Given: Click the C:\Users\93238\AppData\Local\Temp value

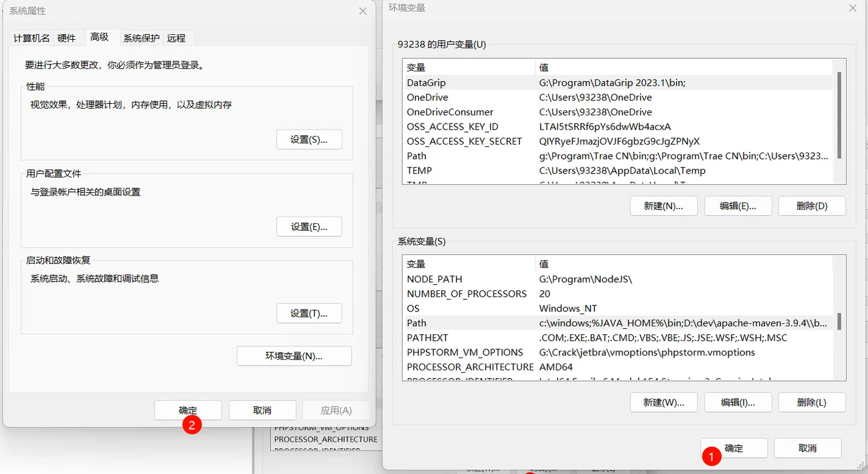Looking at the screenshot, I should [622, 171].
